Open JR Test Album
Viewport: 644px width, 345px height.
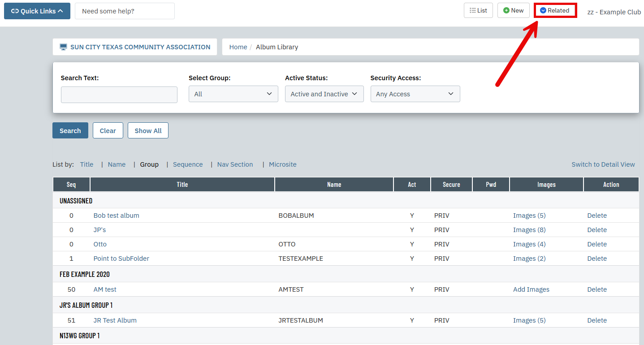pos(115,320)
